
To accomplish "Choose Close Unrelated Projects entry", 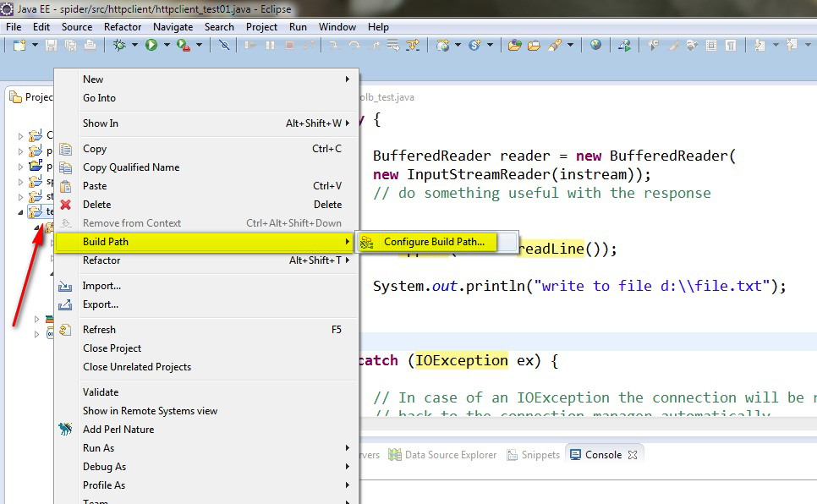I will pos(206,368).
